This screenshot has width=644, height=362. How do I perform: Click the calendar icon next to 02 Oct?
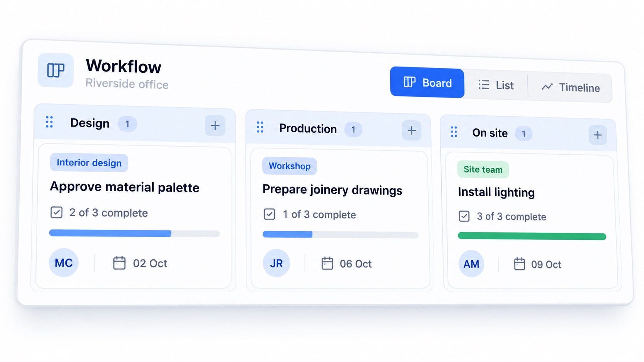click(x=119, y=263)
